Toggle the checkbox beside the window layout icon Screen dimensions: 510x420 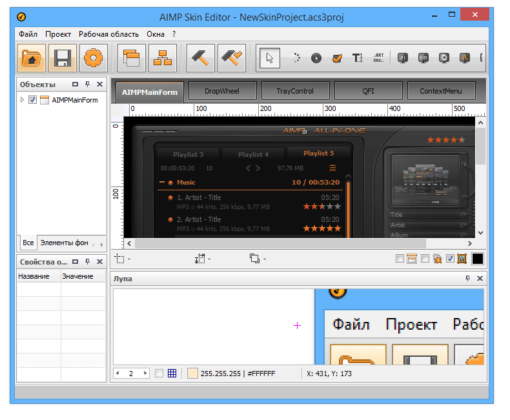(400, 259)
